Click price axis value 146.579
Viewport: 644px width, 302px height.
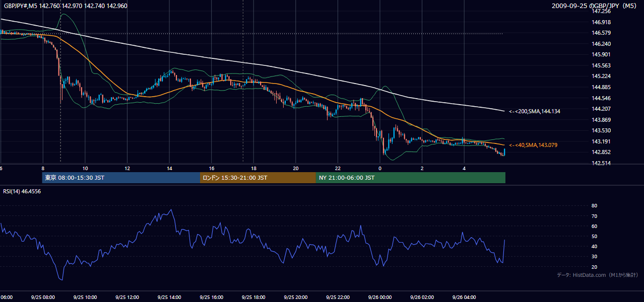[x=602, y=33]
